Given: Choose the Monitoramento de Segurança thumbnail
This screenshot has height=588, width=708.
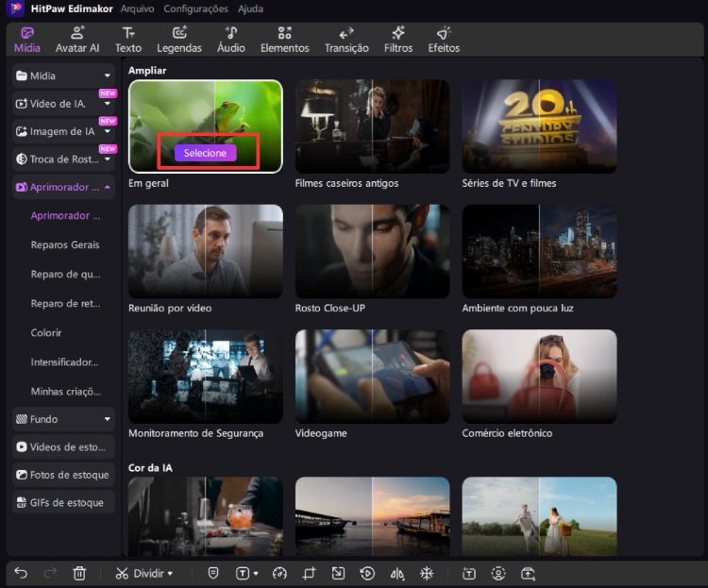Looking at the screenshot, I should (x=206, y=377).
